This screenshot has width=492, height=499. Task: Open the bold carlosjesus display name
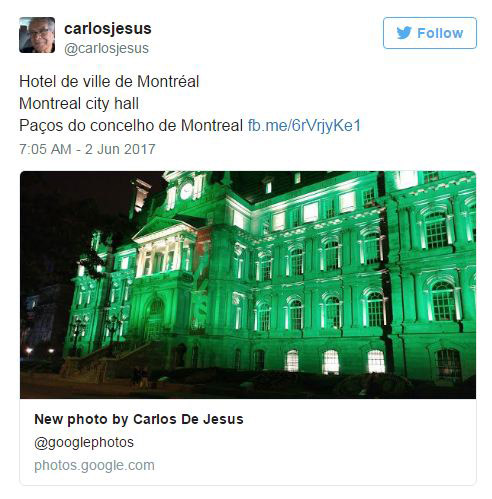[x=108, y=29]
